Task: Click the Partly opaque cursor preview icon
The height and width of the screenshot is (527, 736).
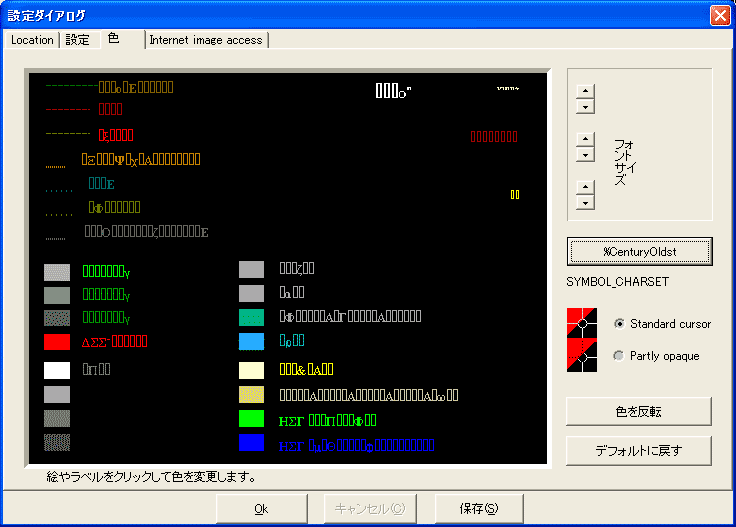Action: tap(582, 355)
